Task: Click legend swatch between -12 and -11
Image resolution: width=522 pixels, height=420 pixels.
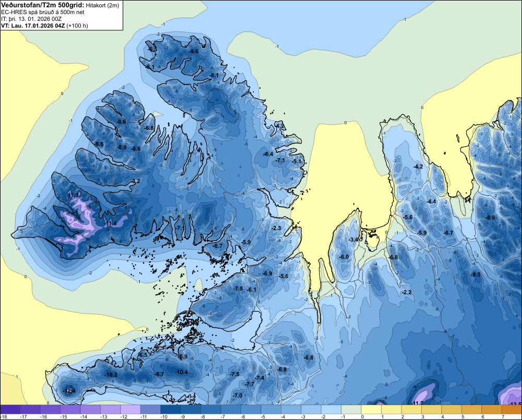Action: click(x=130, y=409)
